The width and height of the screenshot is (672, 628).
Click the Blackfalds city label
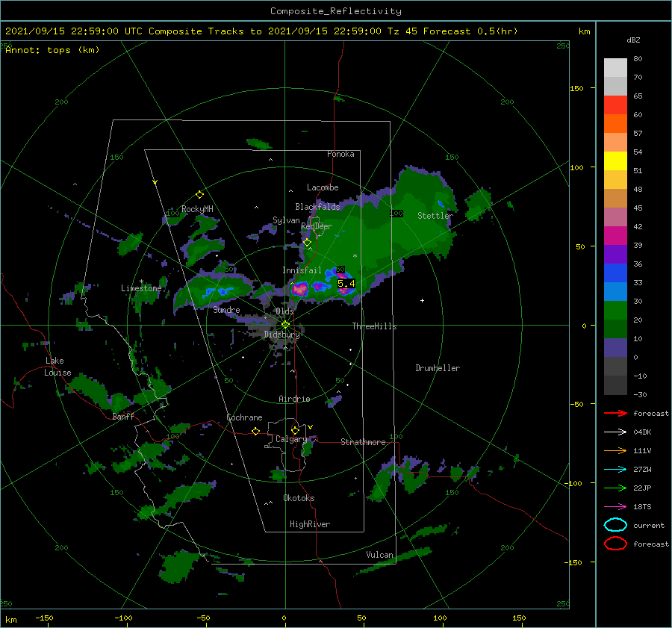click(x=317, y=207)
